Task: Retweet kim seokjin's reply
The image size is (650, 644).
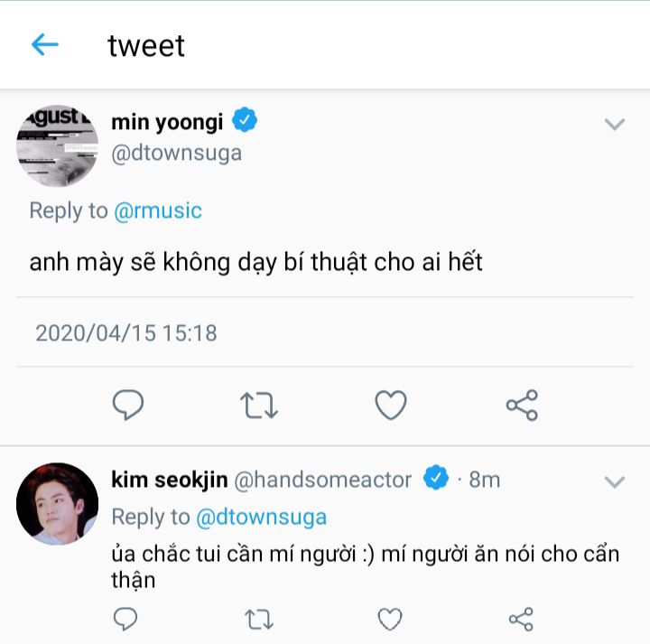Action: (258, 619)
